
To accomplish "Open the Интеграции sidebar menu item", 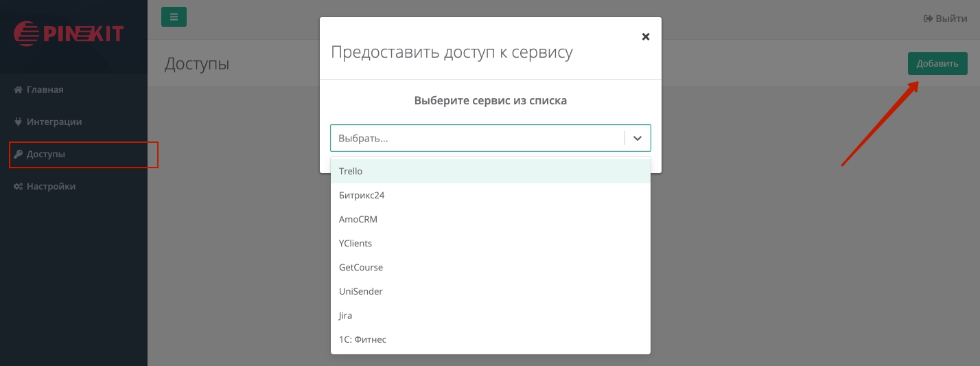I will [54, 122].
